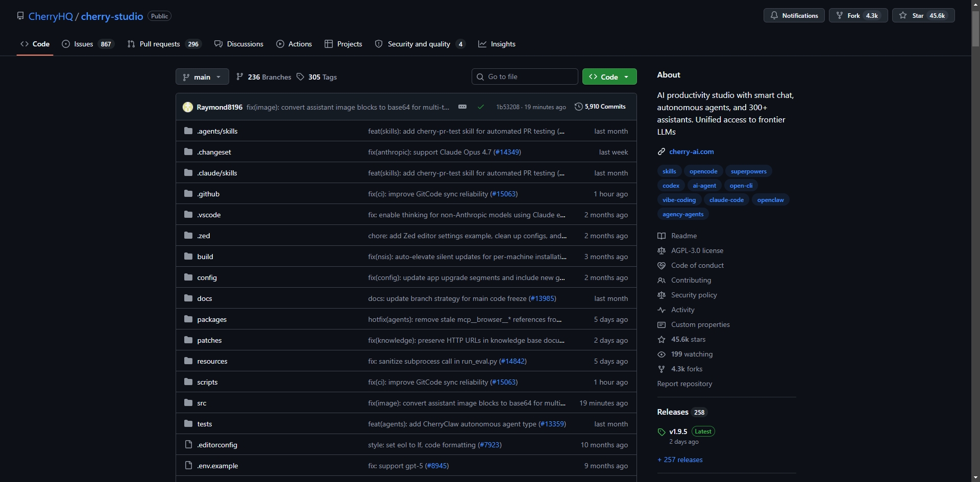Select the superpowers topic tag
The image size is (980, 482).
pyautogui.click(x=748, y=171)
